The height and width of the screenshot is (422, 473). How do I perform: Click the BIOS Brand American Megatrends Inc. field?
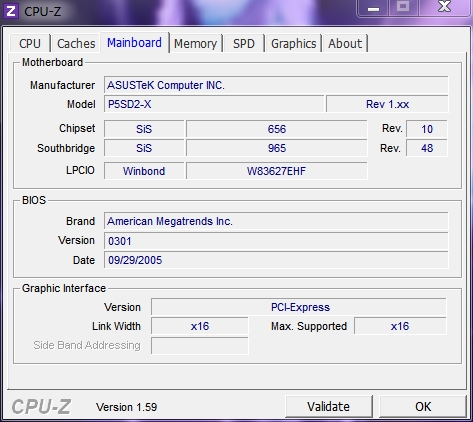pyautogui.click(x=276, y=221)
